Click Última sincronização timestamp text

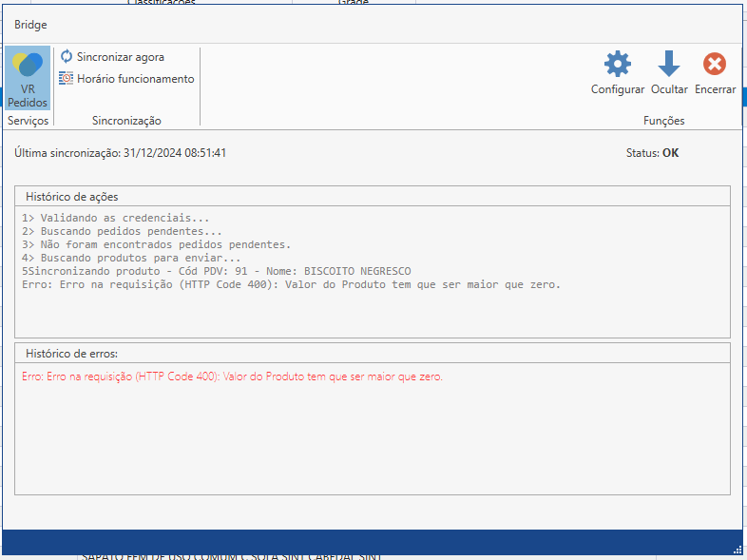[x=120, y=153]
